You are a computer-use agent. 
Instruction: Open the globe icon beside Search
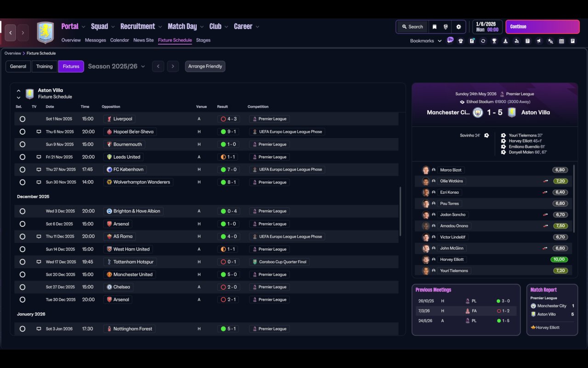click(x=446, y=27)
